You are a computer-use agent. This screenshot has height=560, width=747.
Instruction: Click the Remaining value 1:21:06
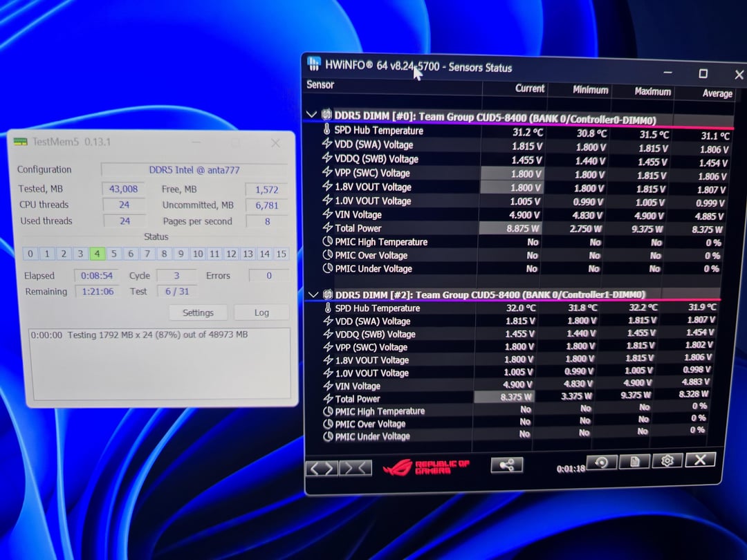pyautogui.click(x=98, y=292)
